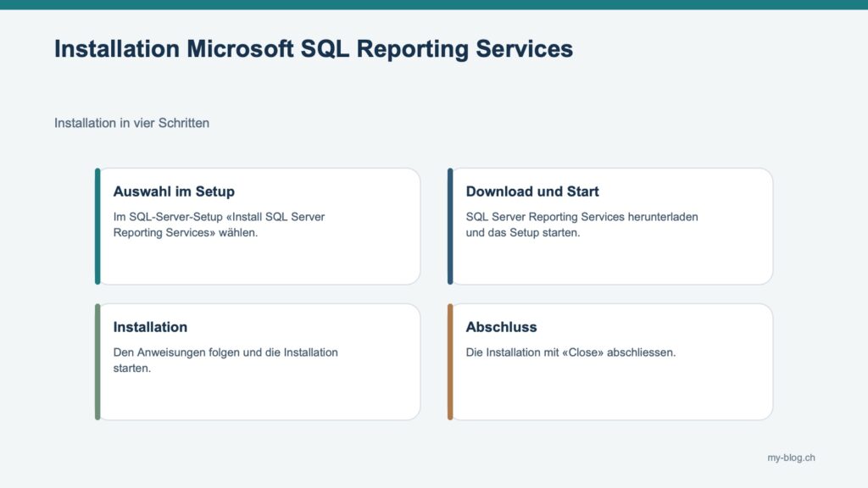
Task: Click the 'Download und Start' card heading
Action: point(532,191)
